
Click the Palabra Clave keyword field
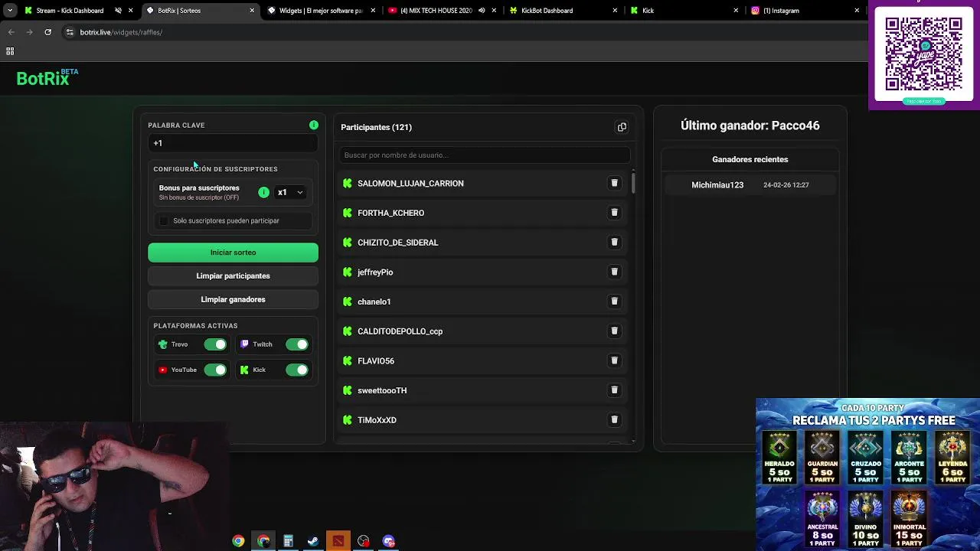[233, 143]
